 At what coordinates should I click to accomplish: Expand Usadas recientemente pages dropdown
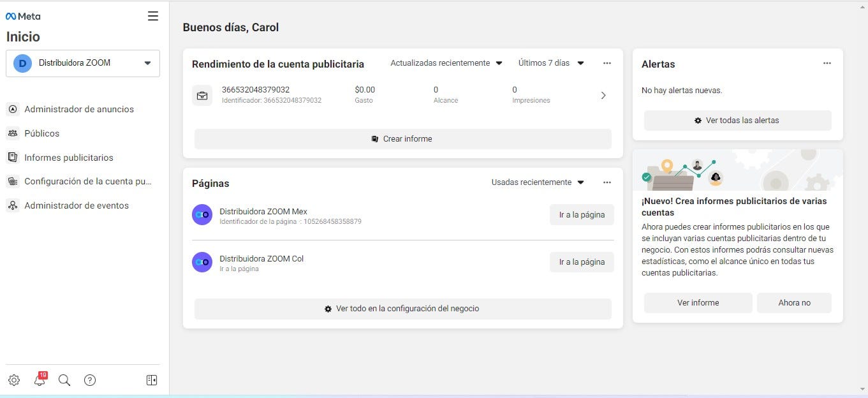pos(538,182)
